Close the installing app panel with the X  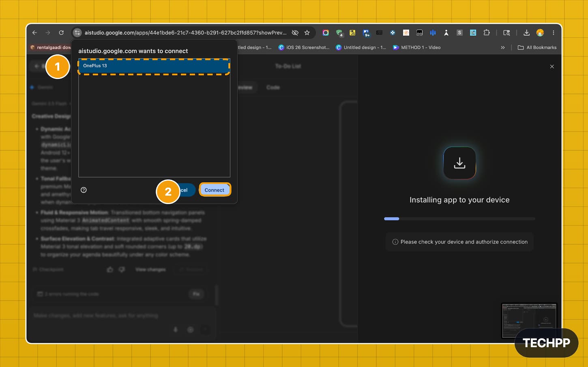[552, 66]
